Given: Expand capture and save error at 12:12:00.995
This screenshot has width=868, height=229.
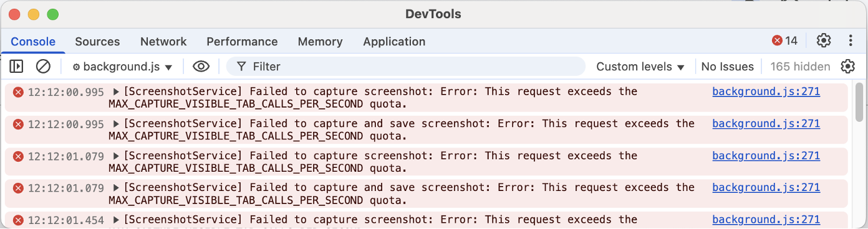Looking at the screenshot, I should [116, 123].
